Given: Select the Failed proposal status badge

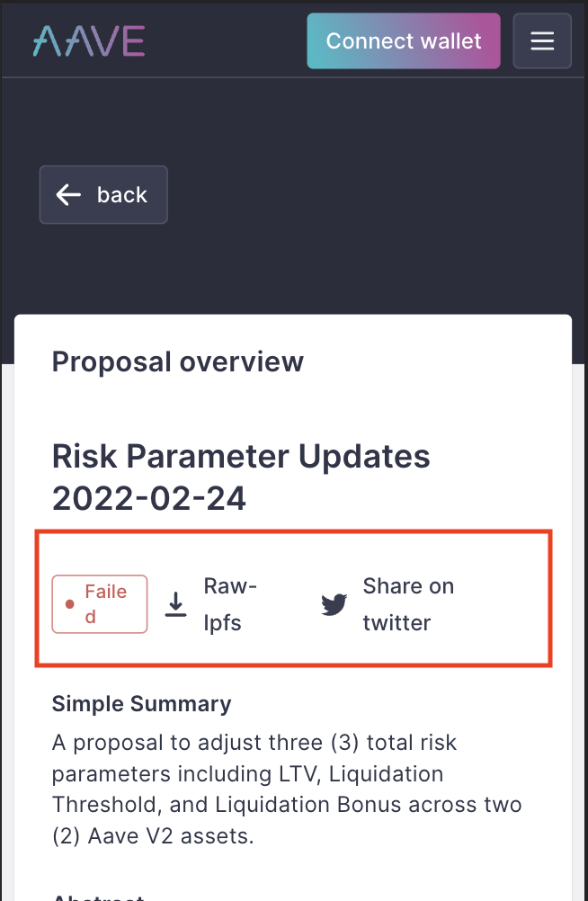Looking at the screenshot, I should click(99, 603).
